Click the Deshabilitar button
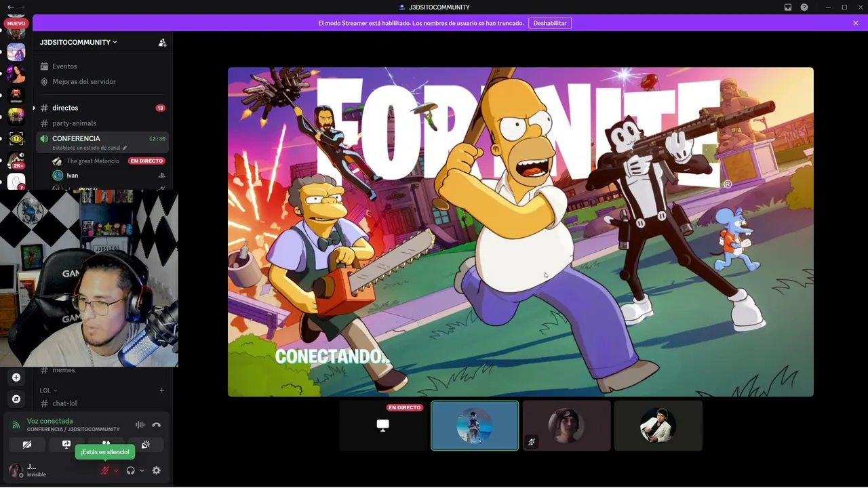This screenshot has width=868, height=488. point(550,23)
